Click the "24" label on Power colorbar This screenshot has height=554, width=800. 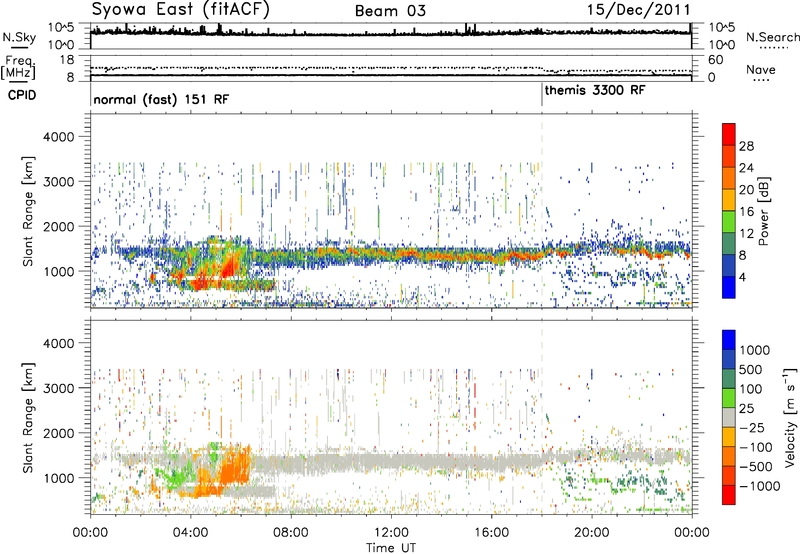point(746,168)
